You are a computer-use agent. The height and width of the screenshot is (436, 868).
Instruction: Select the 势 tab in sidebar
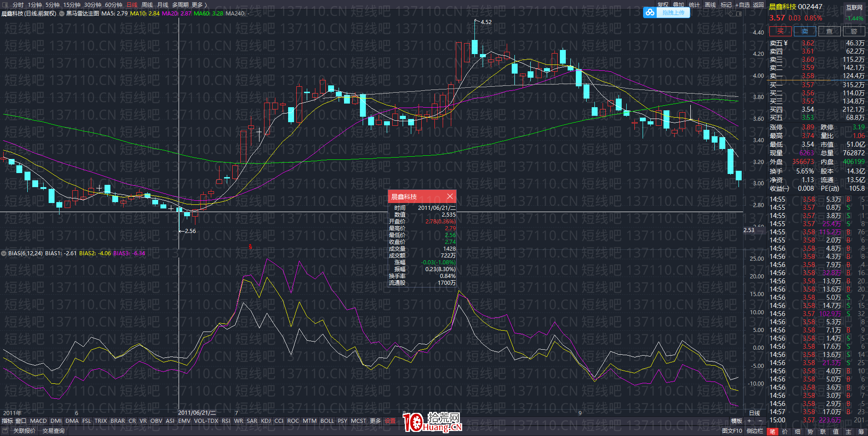tap(810, 431)
